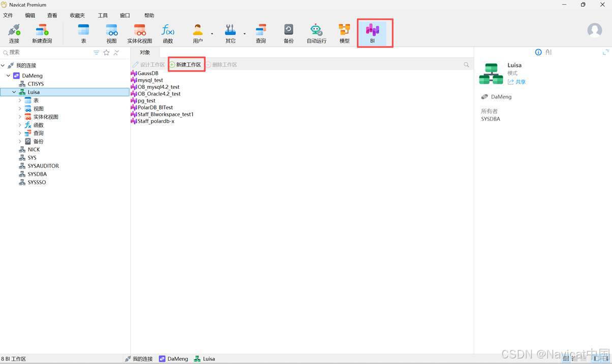This screenshot has width=612, height=364.
Task: Click Luisa in the bottom breadcrumb bar
Action: coord(204,358)
